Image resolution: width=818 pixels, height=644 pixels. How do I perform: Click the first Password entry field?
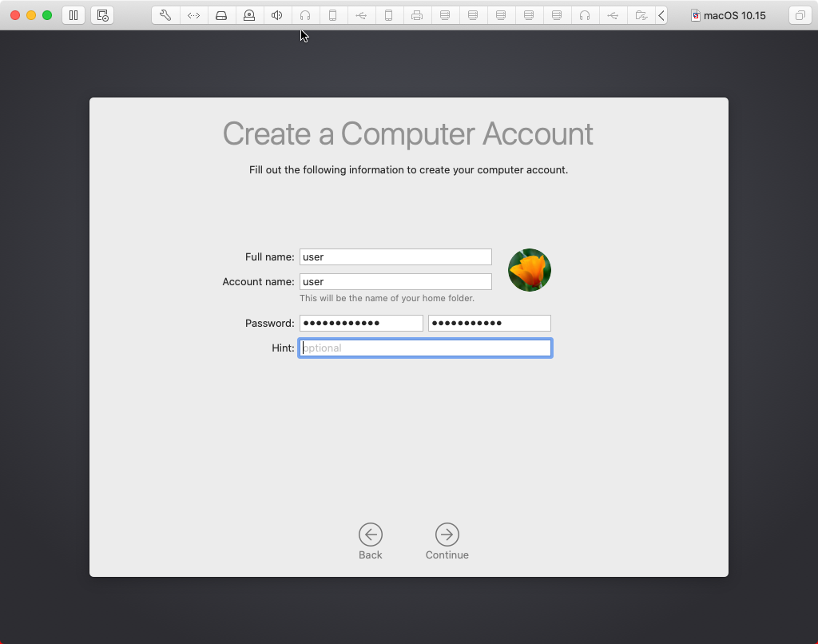click(x=361, y=323)
